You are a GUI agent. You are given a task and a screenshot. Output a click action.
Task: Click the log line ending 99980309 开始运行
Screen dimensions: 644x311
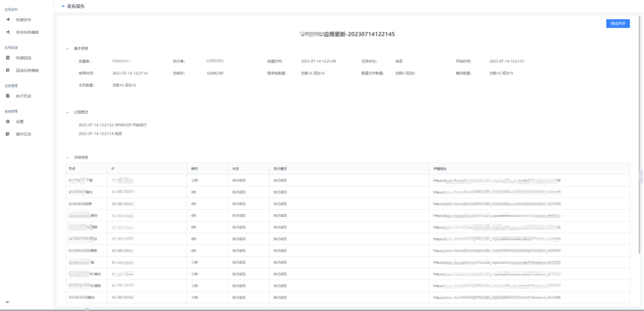pos(113,125)
